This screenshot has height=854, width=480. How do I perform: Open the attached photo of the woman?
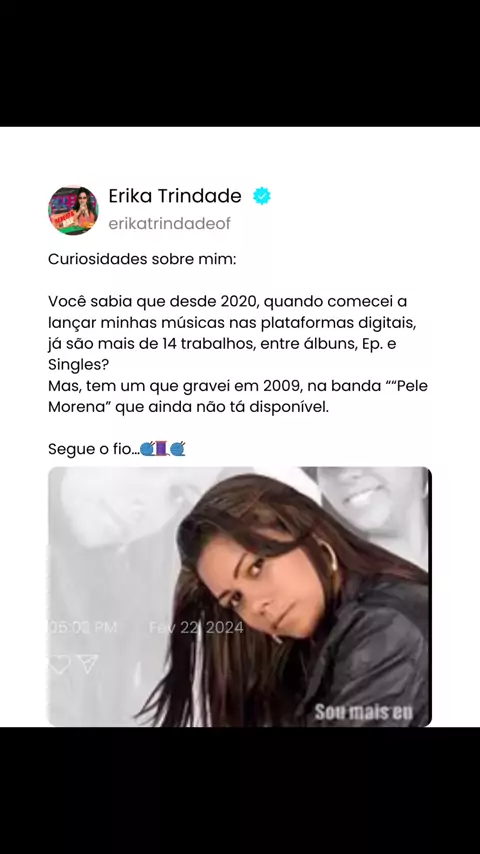coord(240,596)
